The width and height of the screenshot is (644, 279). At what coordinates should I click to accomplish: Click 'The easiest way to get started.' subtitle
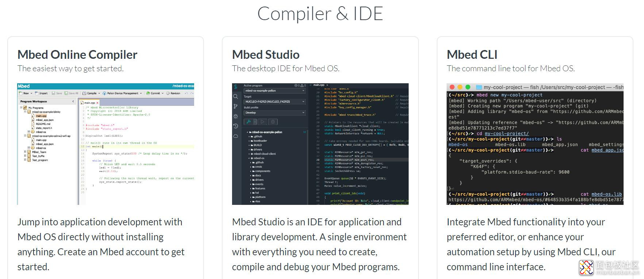click(70, 69)
